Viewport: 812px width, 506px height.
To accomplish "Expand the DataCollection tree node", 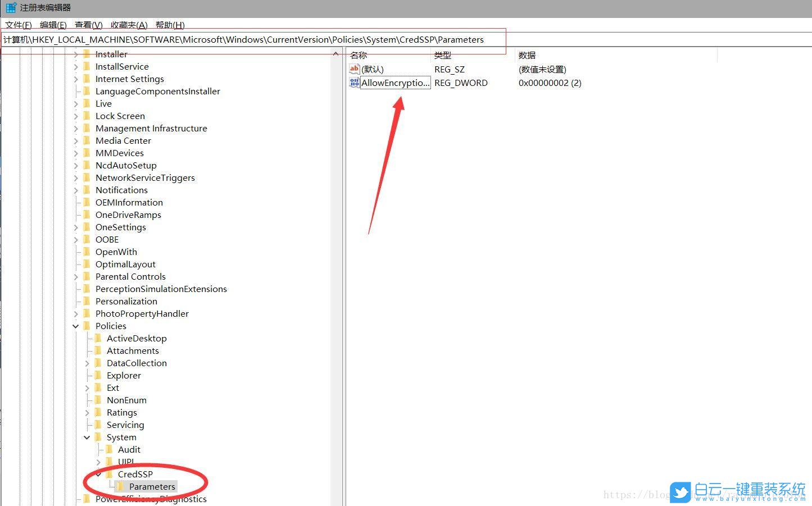I will pyautogui.click(x=87, y=363).
